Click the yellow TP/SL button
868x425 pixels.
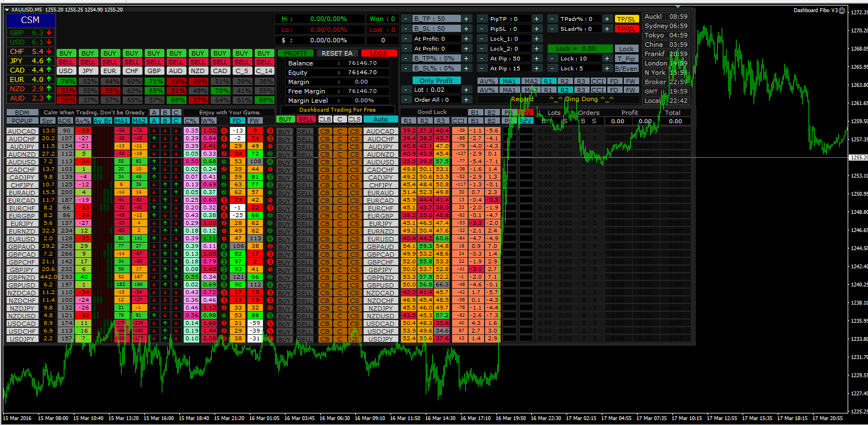pos(627,19)
